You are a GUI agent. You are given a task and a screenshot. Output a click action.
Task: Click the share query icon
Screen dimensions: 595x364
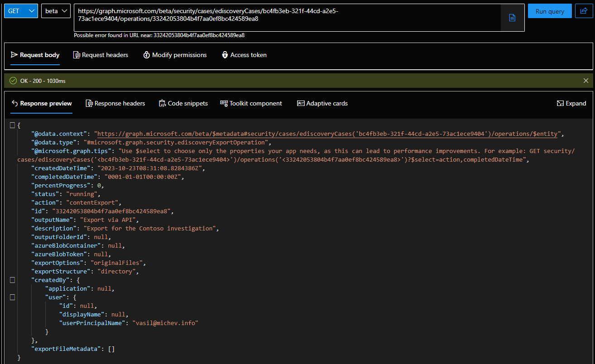click(x=584, y=11)
